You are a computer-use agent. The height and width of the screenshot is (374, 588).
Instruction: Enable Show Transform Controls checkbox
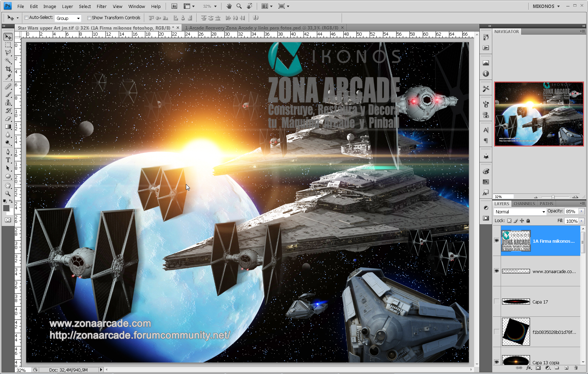click(89, 18)
